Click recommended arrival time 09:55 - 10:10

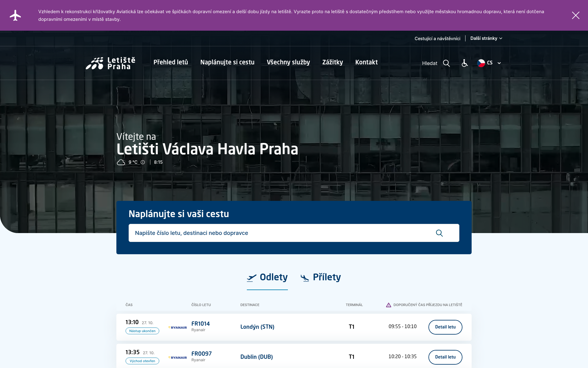(402, 327)
